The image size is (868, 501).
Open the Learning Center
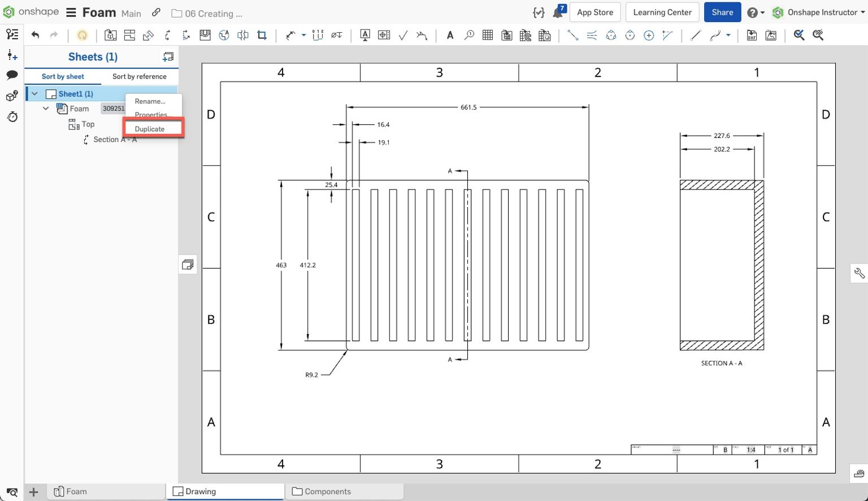pos(662,12)
